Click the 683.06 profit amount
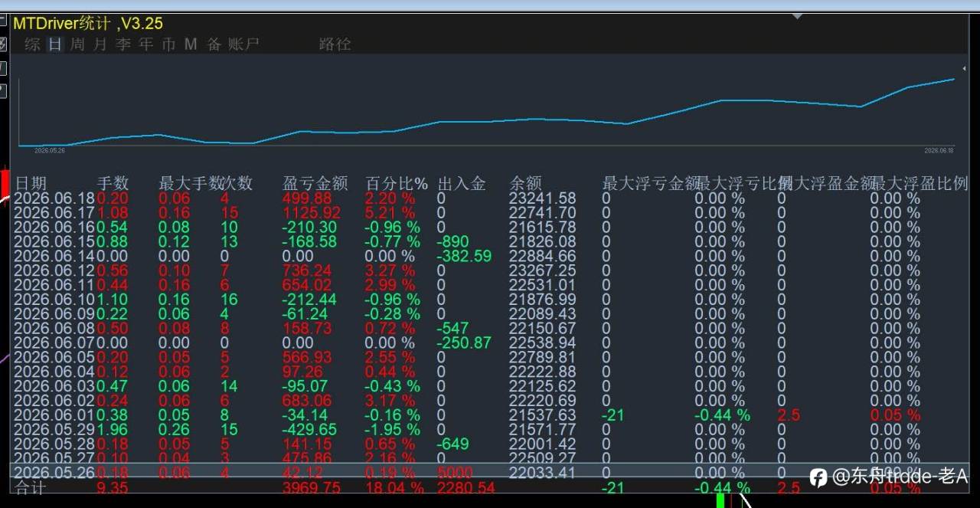Viewport: 980px width, 508px height. point(307,401)
